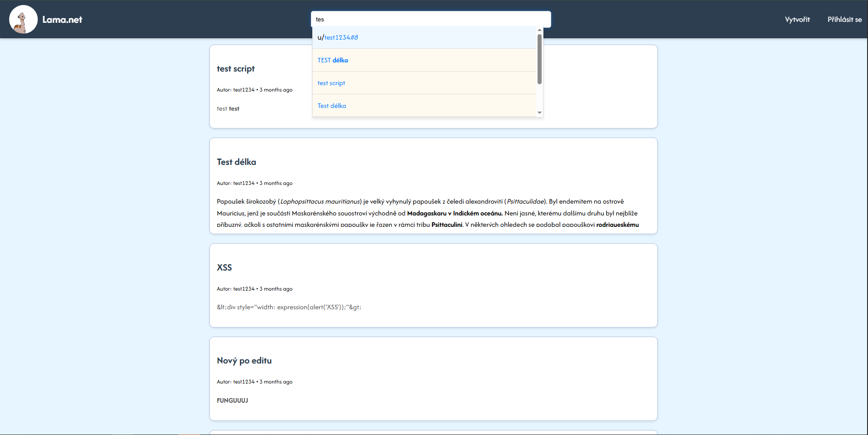Click the suggestions scrollbar down arrow

click(x=539, y=113)
